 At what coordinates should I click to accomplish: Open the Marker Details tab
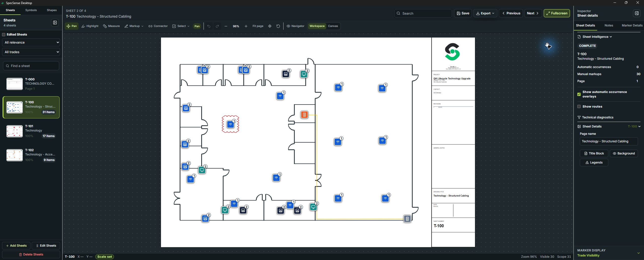pyautogui.click(x=632, y=25)
